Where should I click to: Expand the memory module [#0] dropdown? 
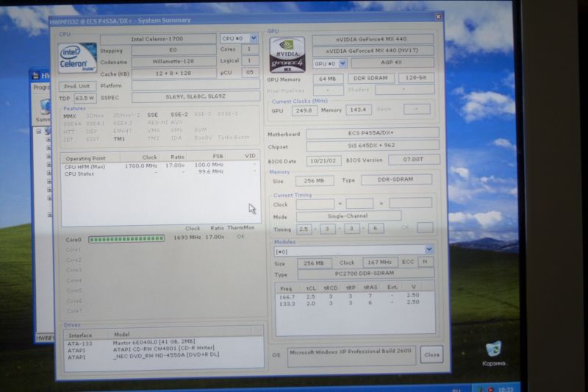(429, 249)
